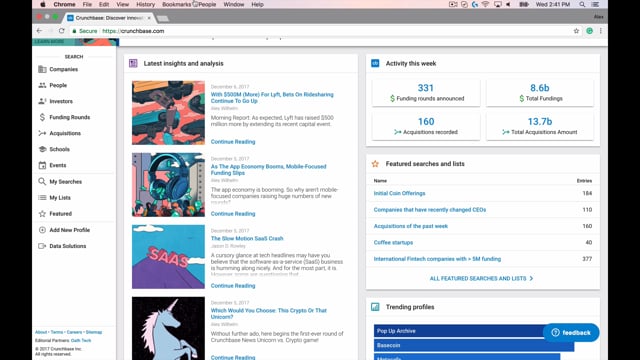Click the Activity this week panel icon
The width and height of the screenshot is (640, 360).
point(375,63)
